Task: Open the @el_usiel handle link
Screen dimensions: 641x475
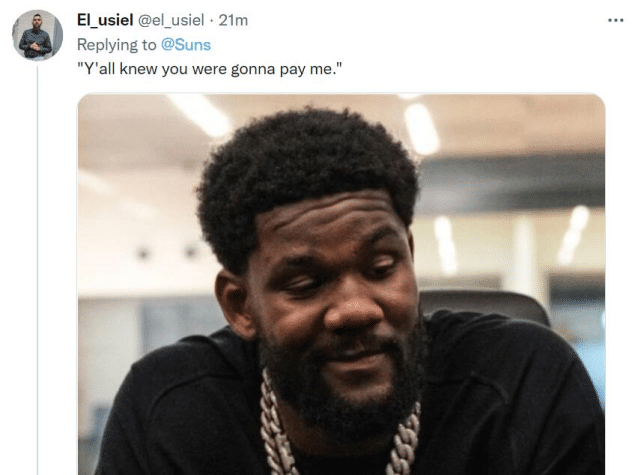Action: coord(171,20)
